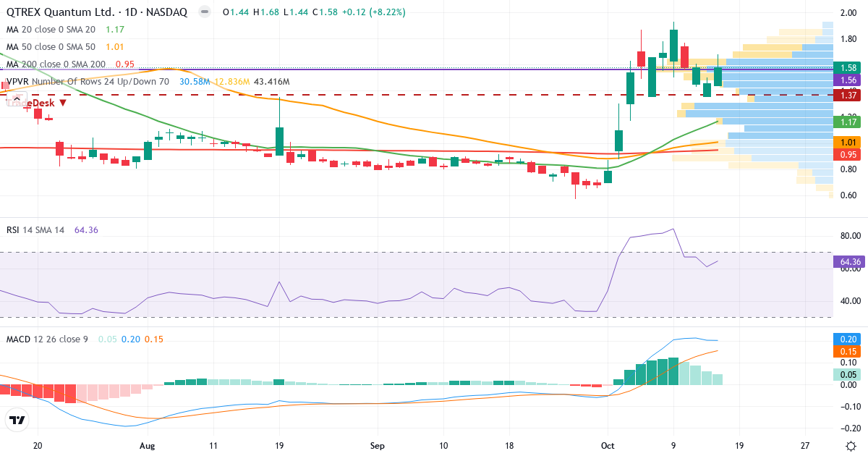This screenshot has width=868, height=456.
Task: Click the 30.58M up volume value
Action: pos(195,82)
